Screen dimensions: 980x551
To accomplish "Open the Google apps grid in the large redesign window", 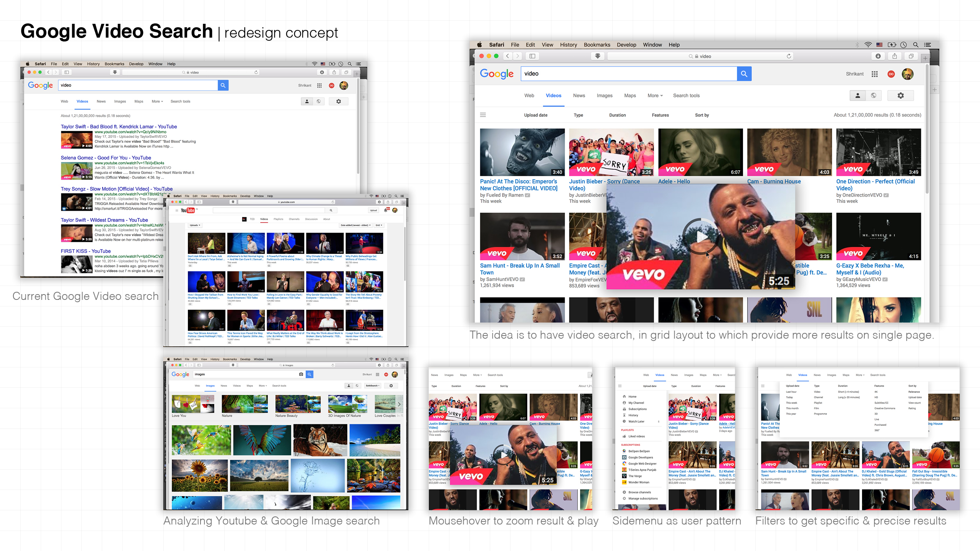I will [x=875, y=74].
